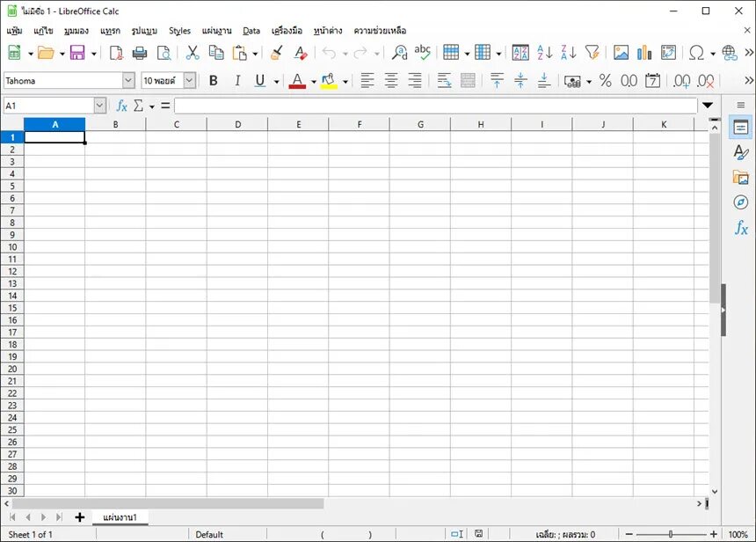756x542 pixels.
Task: Apply the red font color swatch
Action: (297, 81)
